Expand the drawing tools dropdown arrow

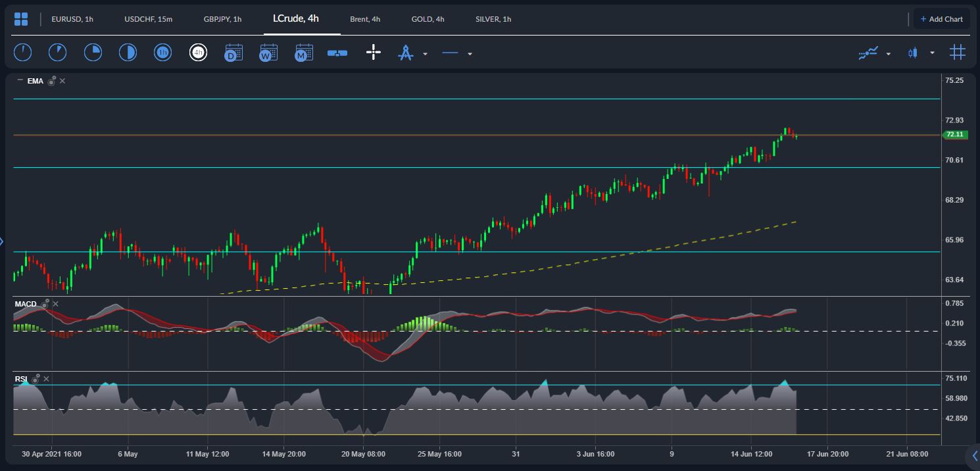(425, 54)
